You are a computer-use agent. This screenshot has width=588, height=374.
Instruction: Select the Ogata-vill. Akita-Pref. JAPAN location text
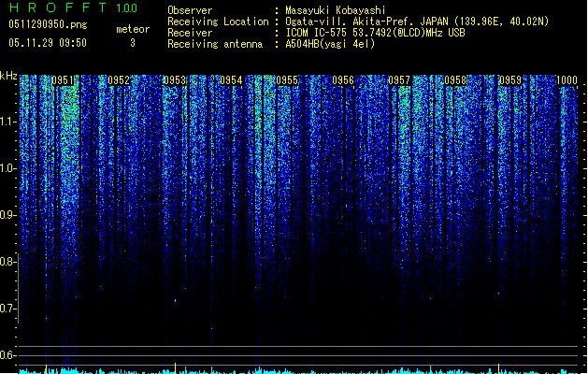click(x=417, y=22)
